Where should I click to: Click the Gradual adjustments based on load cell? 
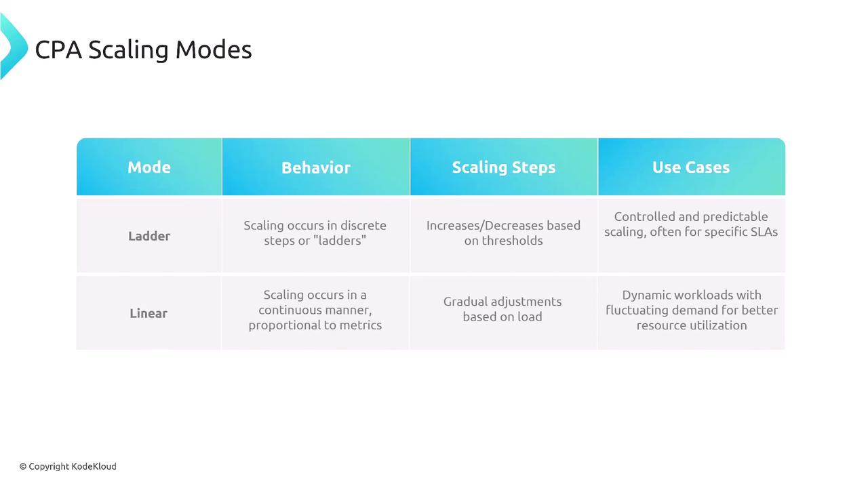tap(502, 309)
